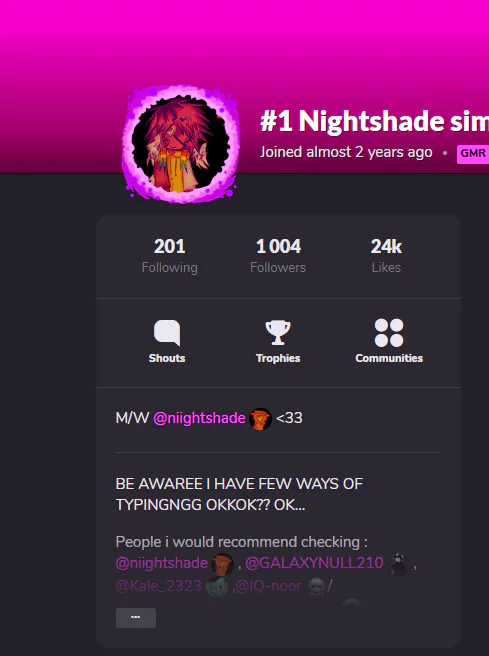Viewport: 489px width, 656px height.
Task: Open the Shouts speech bubble icon
Action: pos(167,333)
